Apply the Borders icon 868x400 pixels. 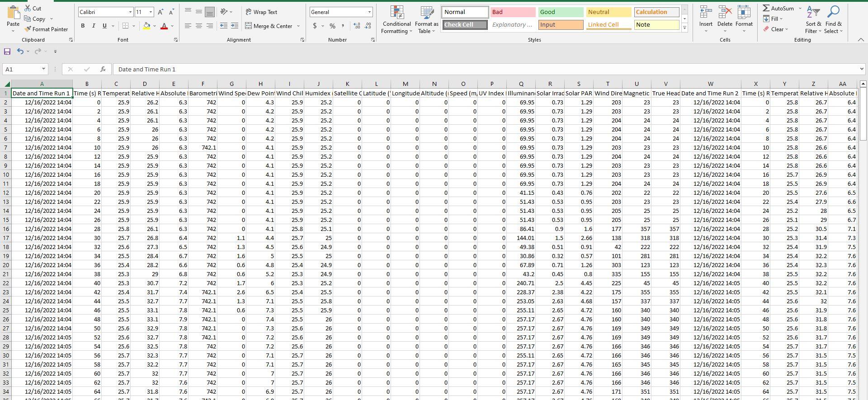tap(126, 26)
